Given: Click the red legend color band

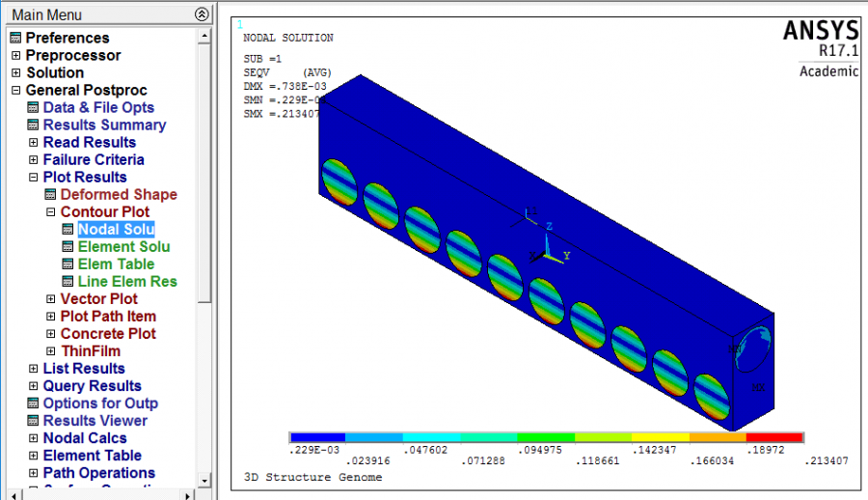Looking at the screenshot, I should tap(774, 437).
